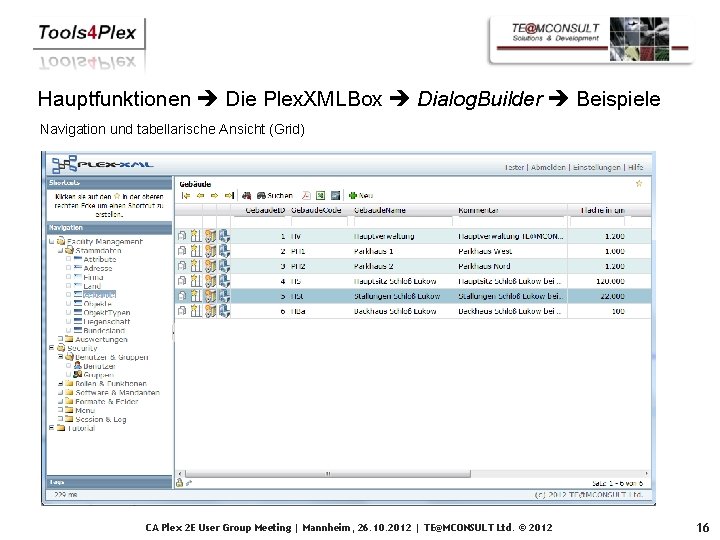Click document icon in Backhaus row

click(x=182, y=311)
